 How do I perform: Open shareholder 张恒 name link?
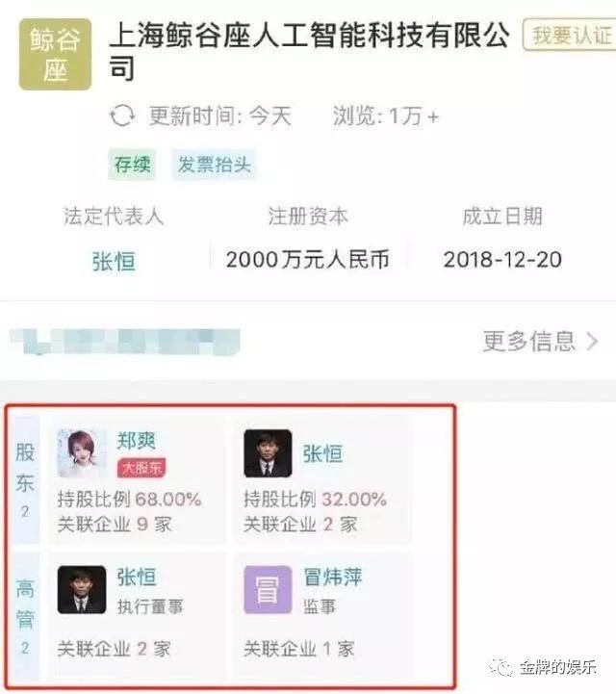click(322, 454)
